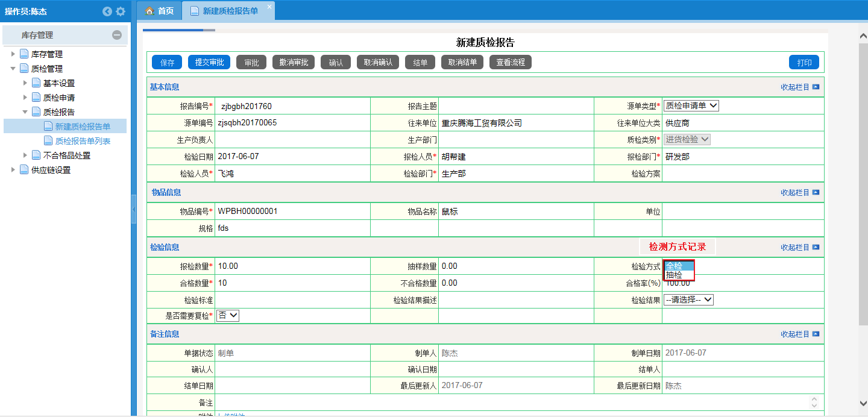Collapse 库存管理 panel using minus icon
Image resolution: width=868 pixels, height=417 pixels.
coord(117,36)
